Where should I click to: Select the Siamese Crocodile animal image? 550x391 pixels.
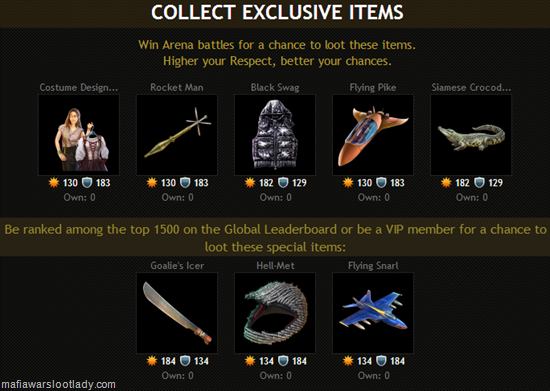click(x=471, y=135)
